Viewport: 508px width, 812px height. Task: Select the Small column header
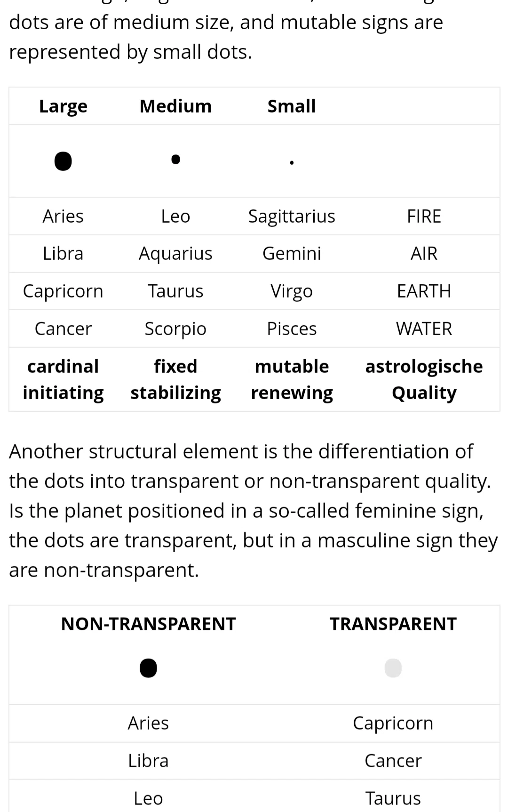(292, 106)
